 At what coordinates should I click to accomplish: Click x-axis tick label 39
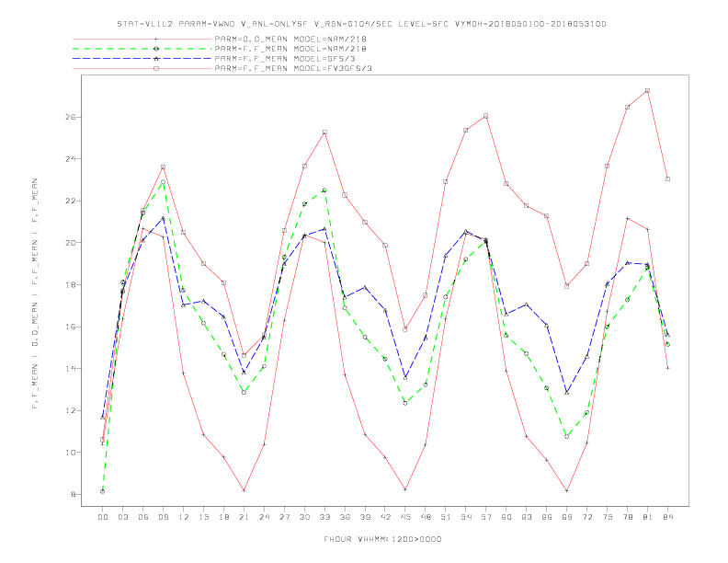click(x=365, y=517)
